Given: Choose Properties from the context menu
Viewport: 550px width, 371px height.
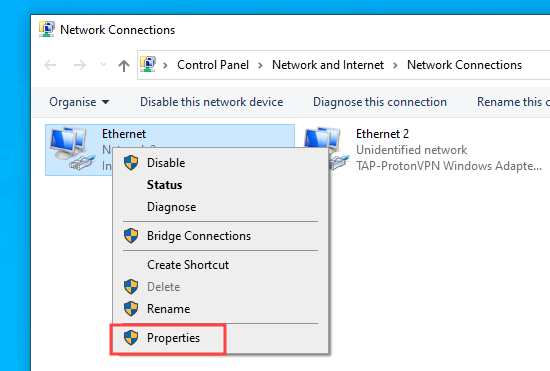Looking at the screenshot, I should (x=173, y=338).
